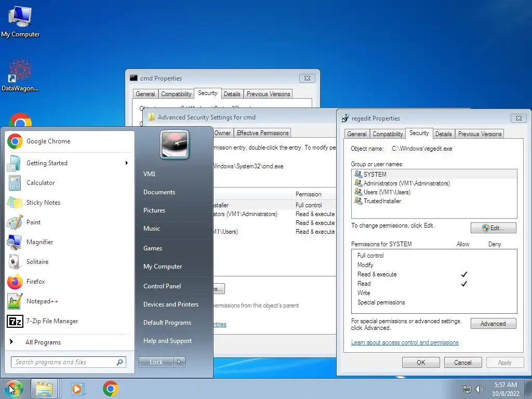Image resolution: width=532 pixels, height=399 pixels.
Task: Open the shutdown options arrow beside Lock
Action: [179, 362]
